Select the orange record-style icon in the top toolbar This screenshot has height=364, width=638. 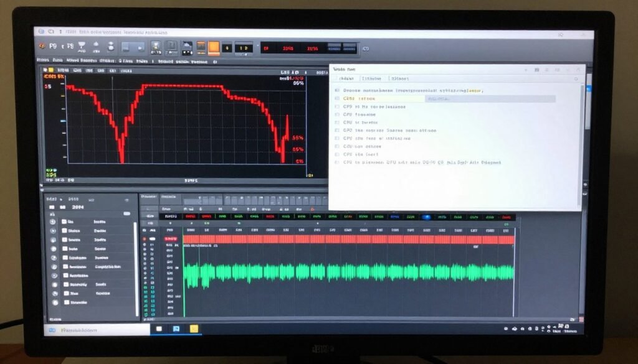tap(212, 47)
